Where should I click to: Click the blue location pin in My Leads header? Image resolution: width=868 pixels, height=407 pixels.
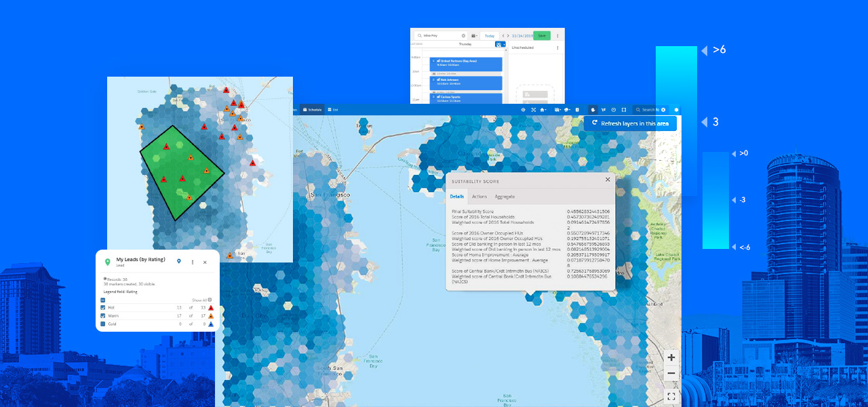click(179, 261)
